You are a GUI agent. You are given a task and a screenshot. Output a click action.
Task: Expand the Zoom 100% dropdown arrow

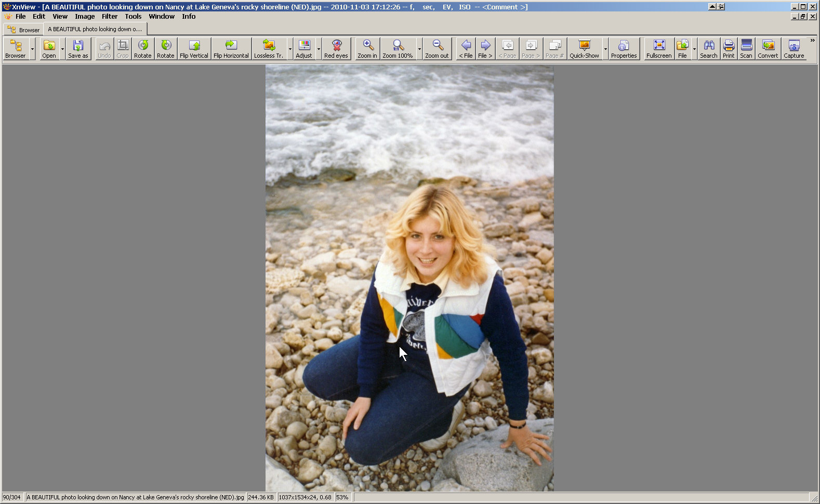tap(419, 49)
